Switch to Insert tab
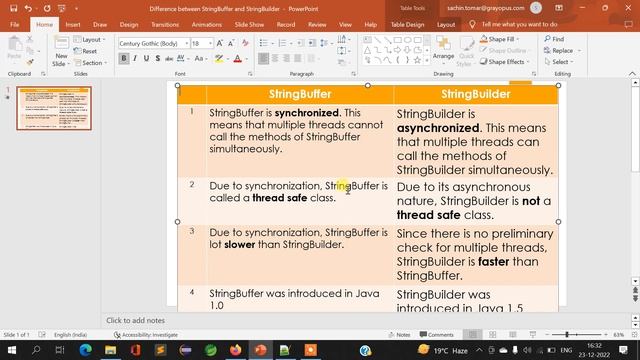This screenshot has height=360, width=640. point(73,24)
